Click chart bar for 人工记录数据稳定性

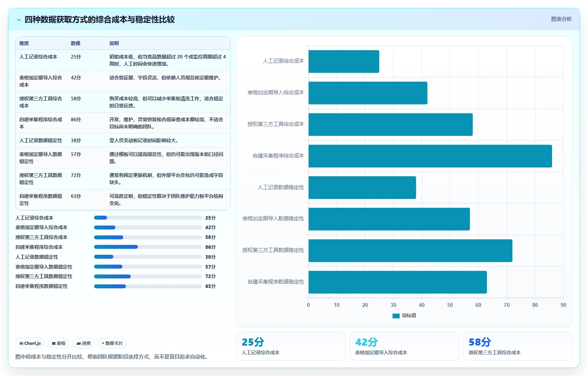pos(363,188)
